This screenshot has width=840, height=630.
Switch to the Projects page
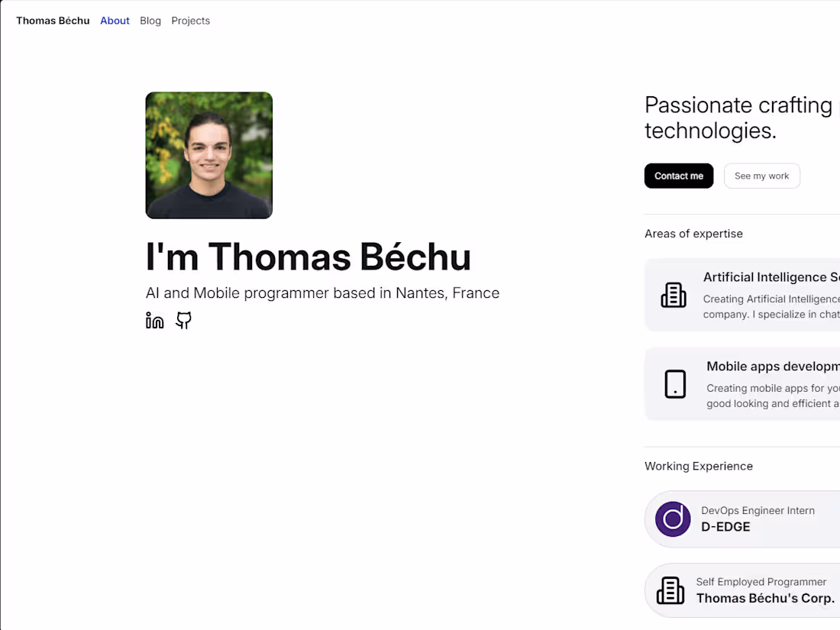(190, 21)
